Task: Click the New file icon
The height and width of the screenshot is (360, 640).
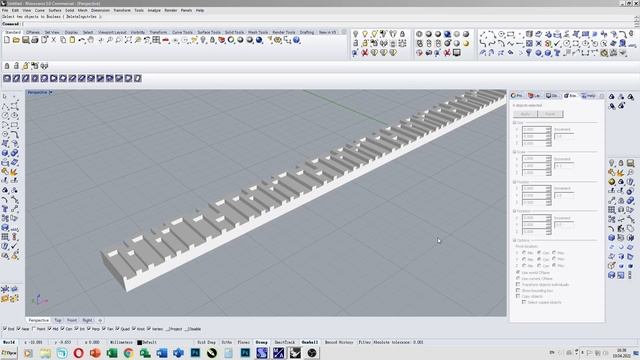Action: tap(7, 40)
